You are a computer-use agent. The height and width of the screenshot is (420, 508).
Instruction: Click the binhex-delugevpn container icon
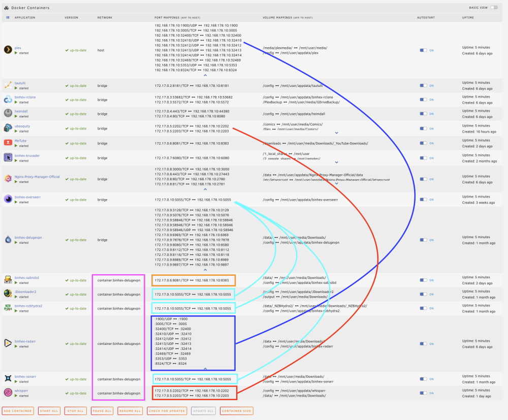point(8,240)
